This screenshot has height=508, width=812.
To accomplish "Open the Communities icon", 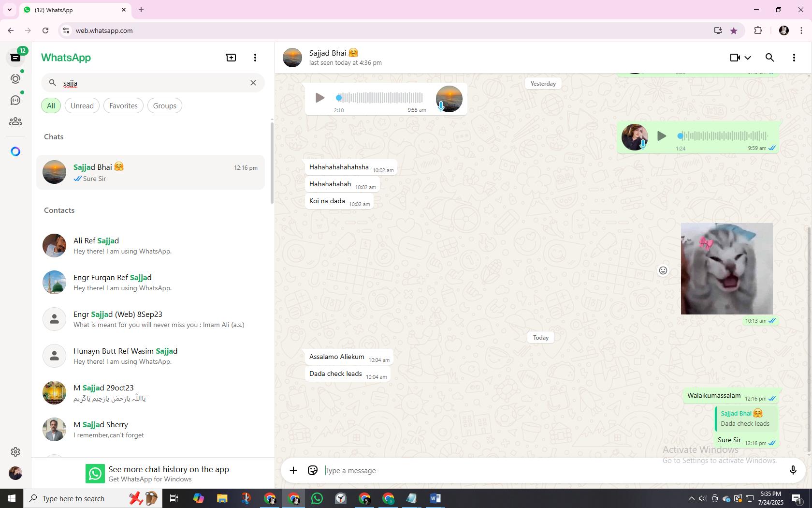I will coord(15,121).
